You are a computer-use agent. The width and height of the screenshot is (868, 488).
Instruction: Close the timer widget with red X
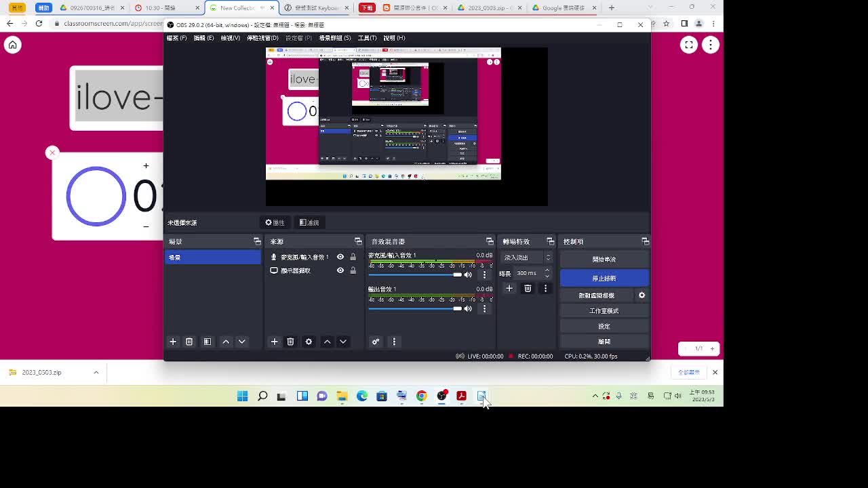[x=52, y=152]
